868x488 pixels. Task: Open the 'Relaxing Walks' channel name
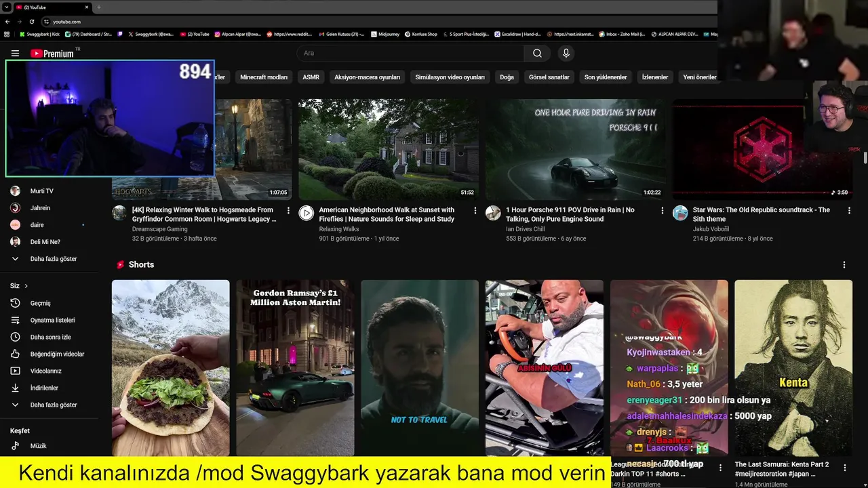click(339, 229)
